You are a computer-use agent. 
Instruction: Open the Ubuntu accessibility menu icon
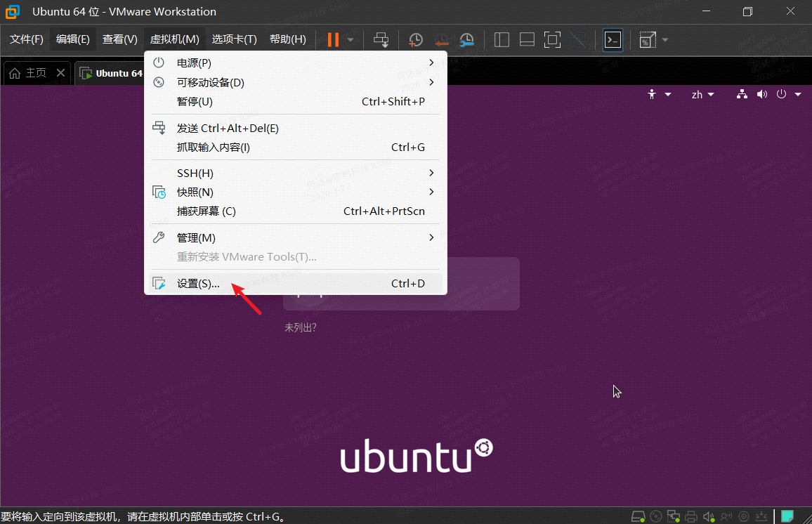click(651, 94)
